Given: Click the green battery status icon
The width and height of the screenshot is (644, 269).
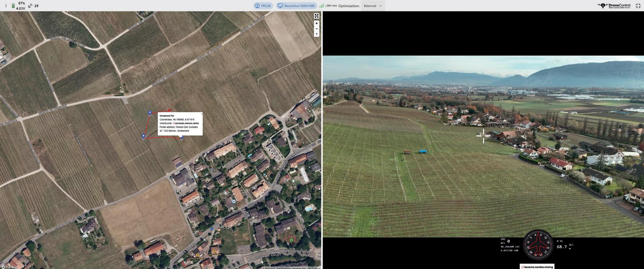Looking at the screenshot, I should click(13, 6).
